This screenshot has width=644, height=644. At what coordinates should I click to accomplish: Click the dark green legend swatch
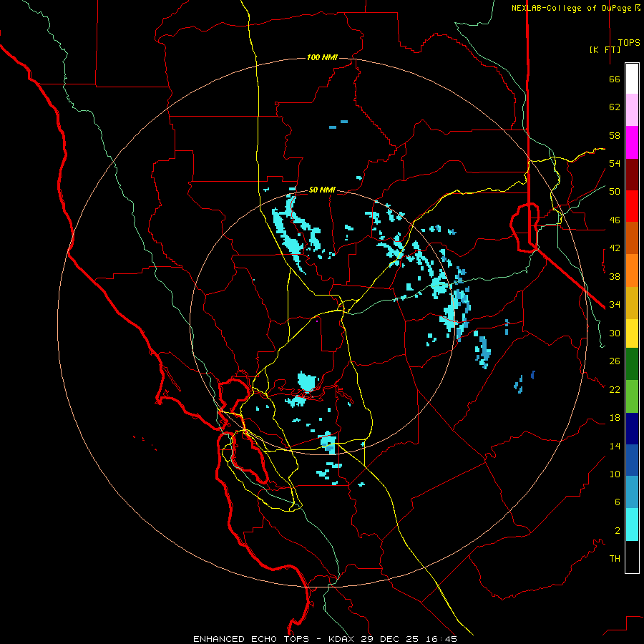pyautogui.click(x=632, y=364)
